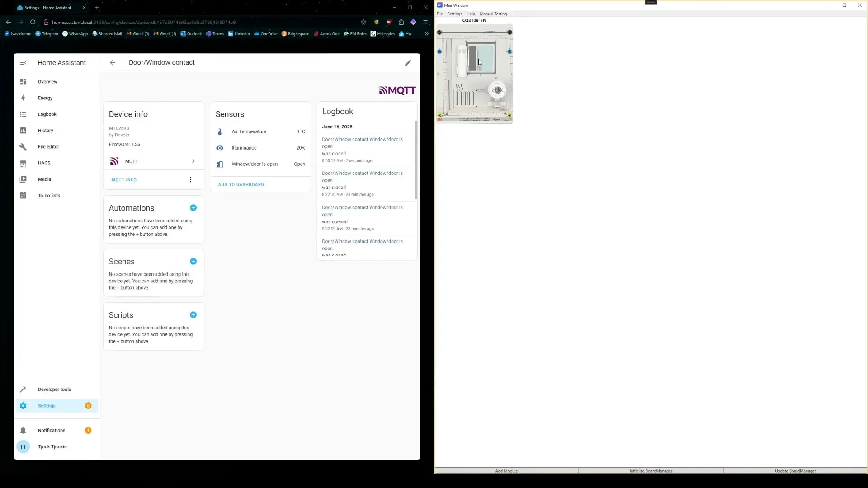This screenshot has width=868, height=488.
Task: Open To-do lists in the sidebar
Action: [x=57, y=196]
